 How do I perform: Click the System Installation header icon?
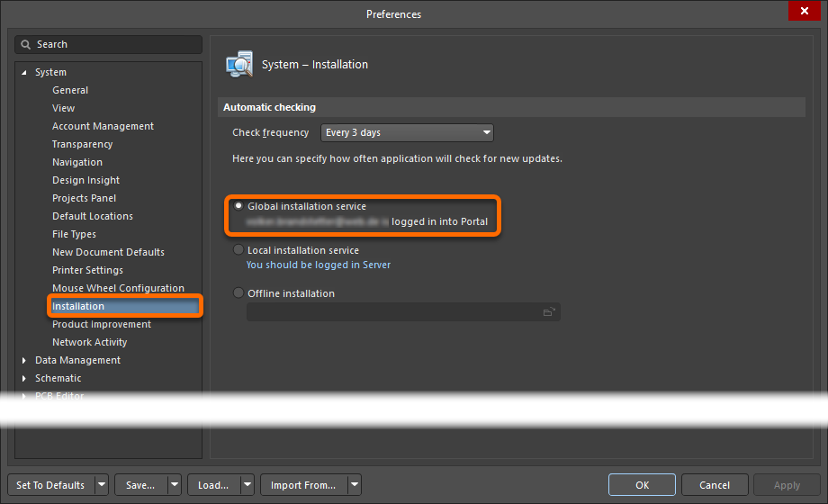[239, 65]
